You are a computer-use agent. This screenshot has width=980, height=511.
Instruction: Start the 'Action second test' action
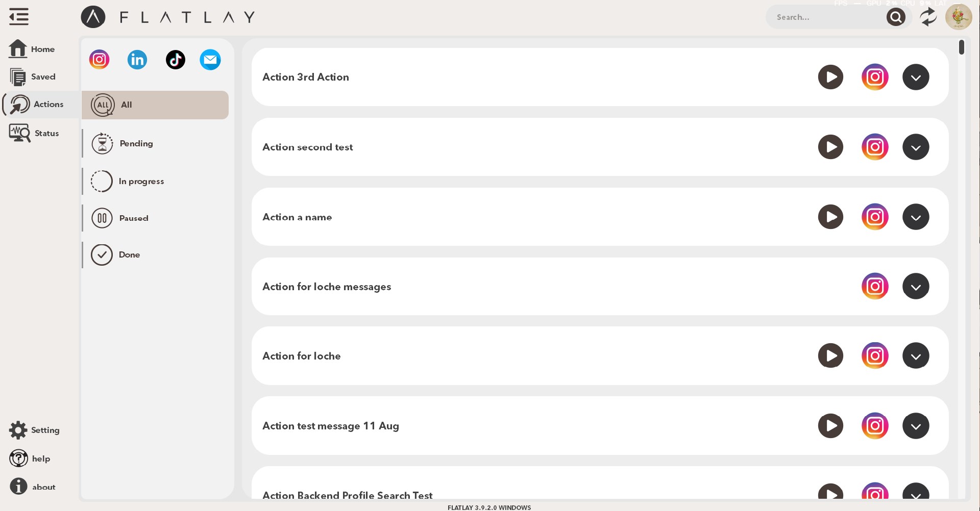pyautogui.click(x=830, y=147)
